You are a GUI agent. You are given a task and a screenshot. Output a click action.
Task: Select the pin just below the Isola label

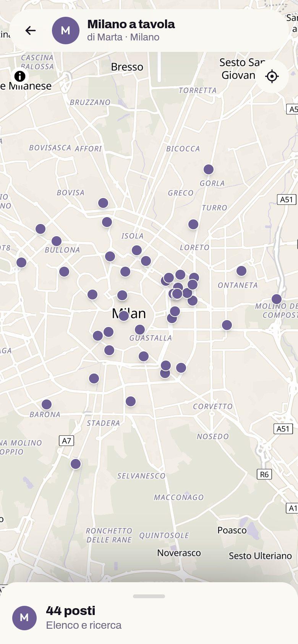click(137, 250)
